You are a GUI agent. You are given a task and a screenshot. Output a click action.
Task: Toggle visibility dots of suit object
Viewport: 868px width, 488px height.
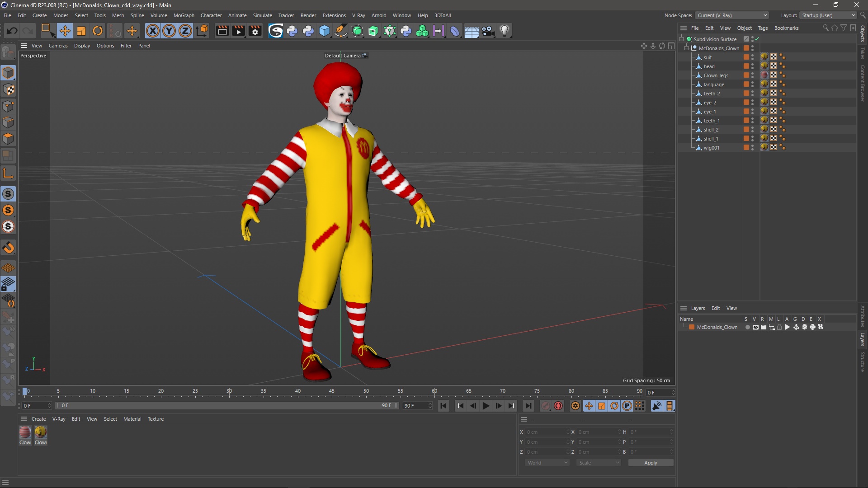point(752,57)
